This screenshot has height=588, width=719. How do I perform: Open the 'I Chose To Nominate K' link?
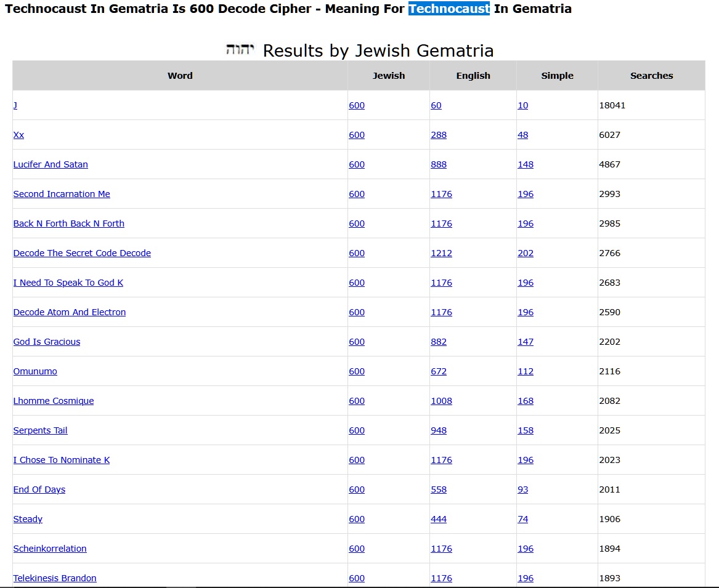coord(62,460)
